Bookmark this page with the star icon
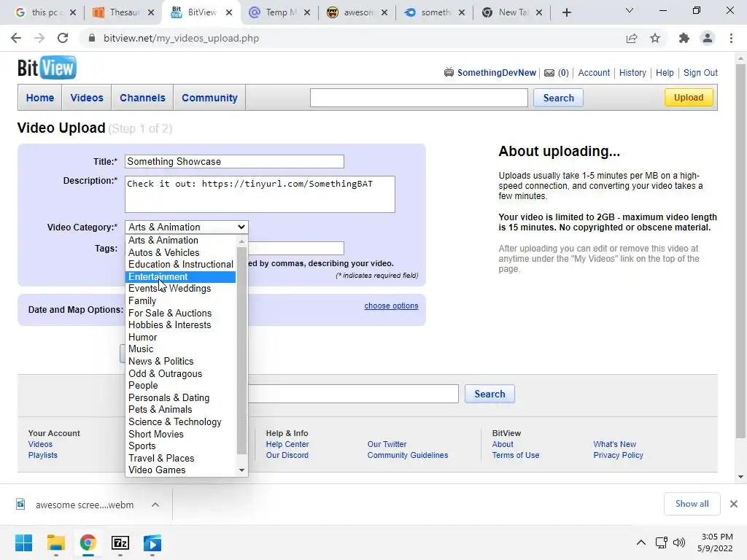The height and width of the screenshot is (560, 747). click(x=655, y=38)
